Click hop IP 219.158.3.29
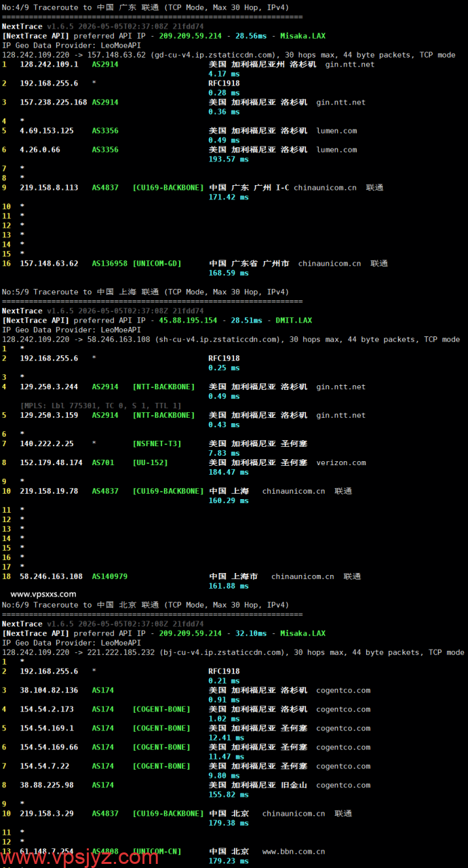 (47, 814)
